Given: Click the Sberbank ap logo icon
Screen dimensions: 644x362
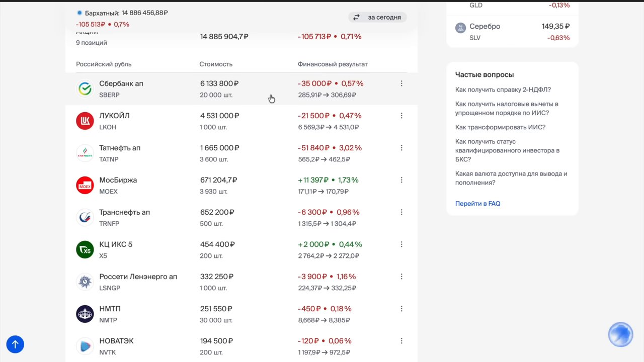Looking at the screenshot, I should point(85,89).
